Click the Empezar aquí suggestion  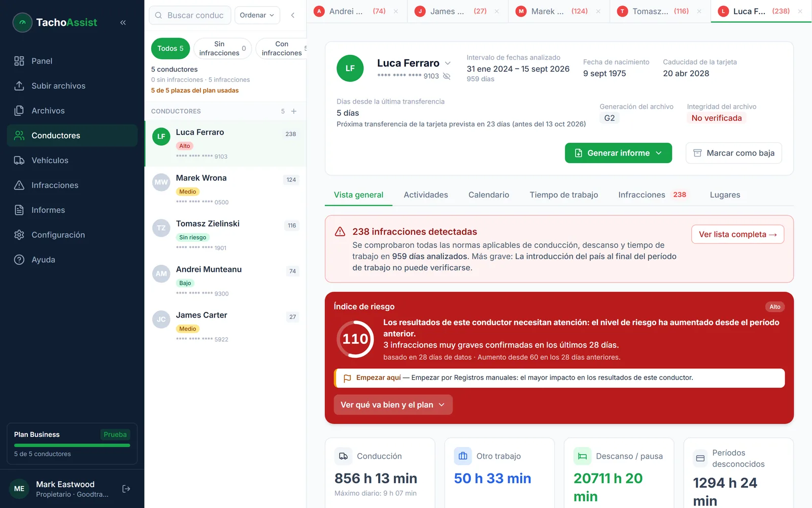click(x=559, y=378)
